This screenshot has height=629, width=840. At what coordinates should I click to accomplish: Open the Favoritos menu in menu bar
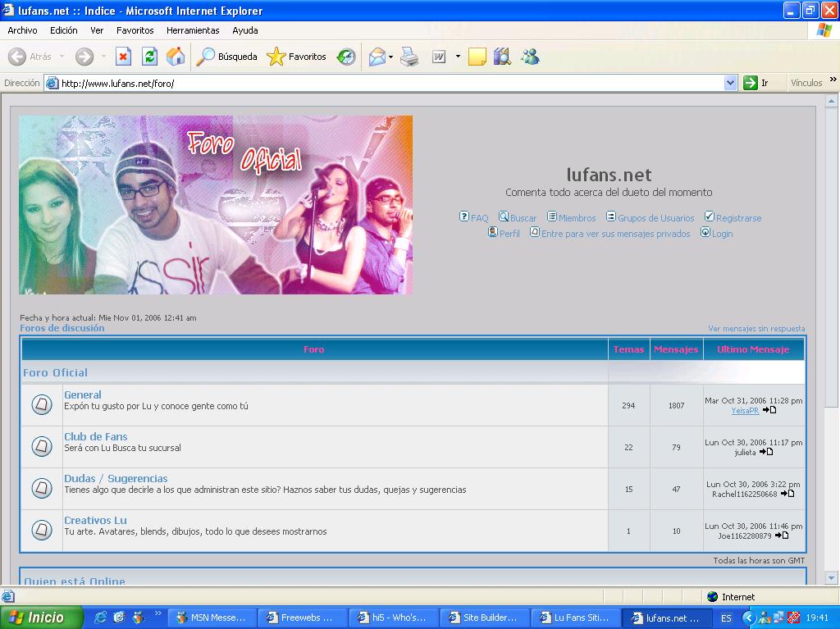135,30
